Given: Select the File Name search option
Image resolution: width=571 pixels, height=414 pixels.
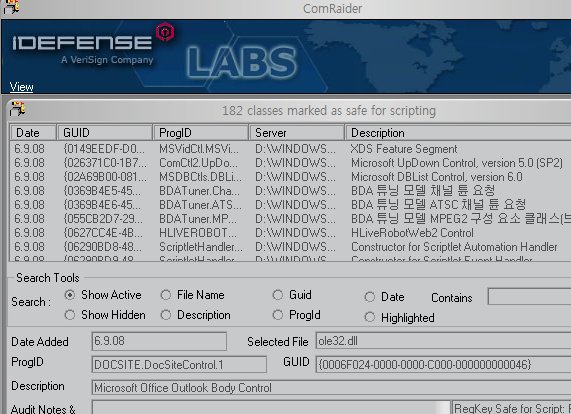Looking at the screenshot, I should [x=166, y=295].
